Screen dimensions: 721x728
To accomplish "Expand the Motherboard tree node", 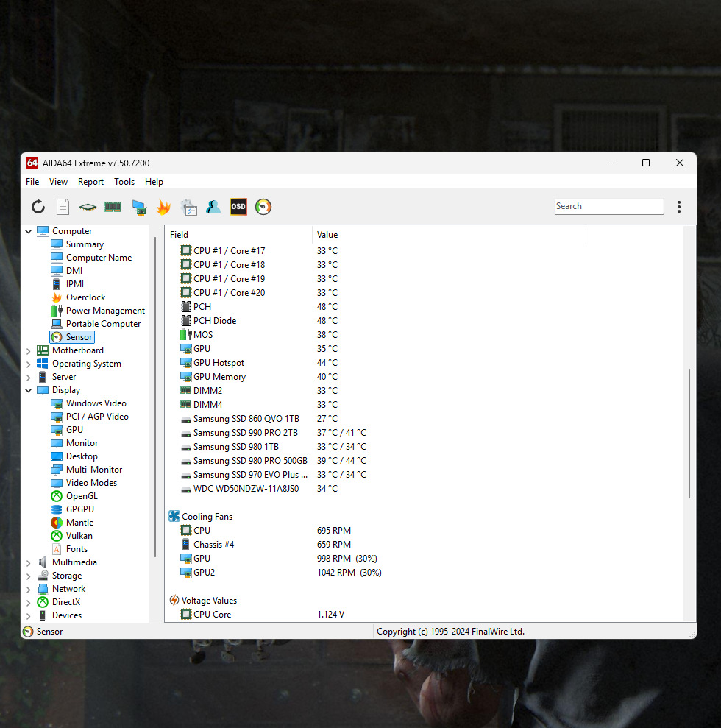I will (28, 351).
